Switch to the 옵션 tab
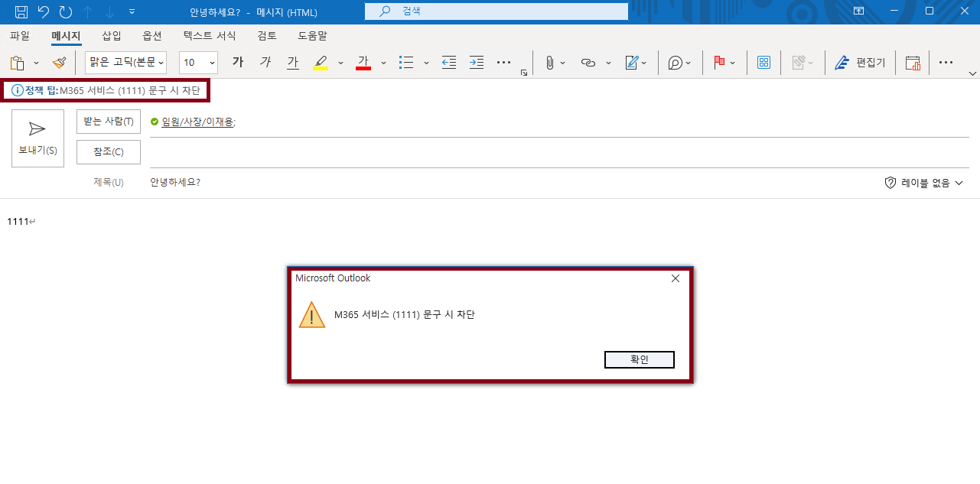 pos(152,35)
